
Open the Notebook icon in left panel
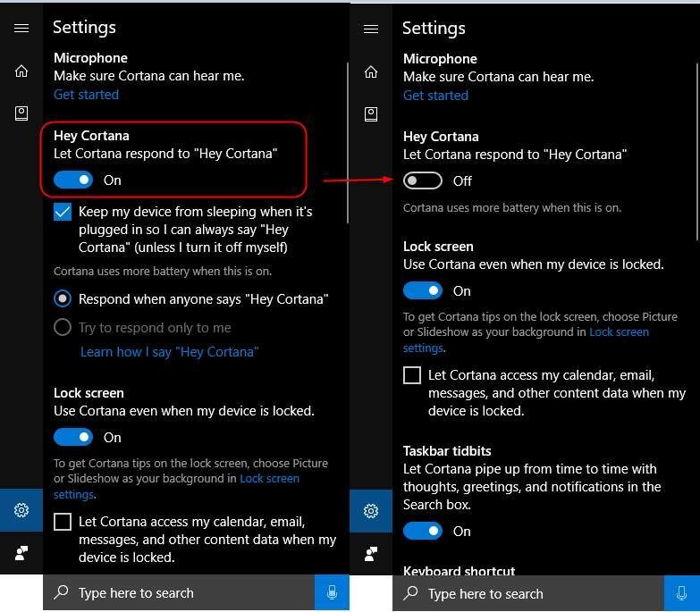(x=21, y=113)
